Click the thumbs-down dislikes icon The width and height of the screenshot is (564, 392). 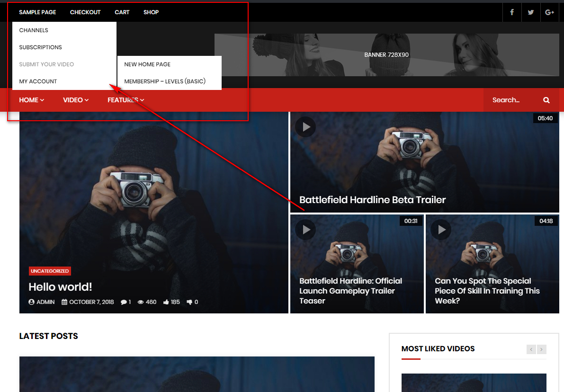189,302
